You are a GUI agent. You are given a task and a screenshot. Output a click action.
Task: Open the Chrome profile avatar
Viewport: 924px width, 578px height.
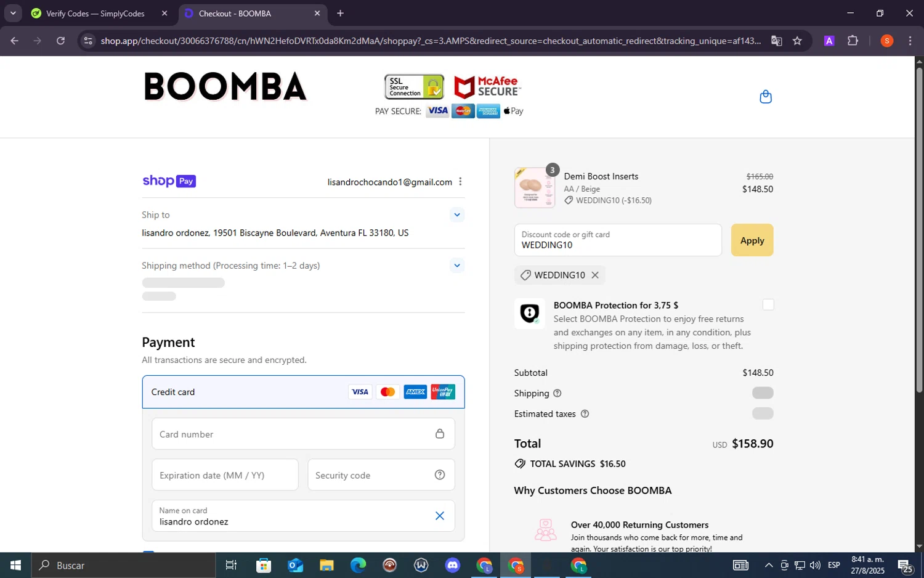click(x=887, y=41)
